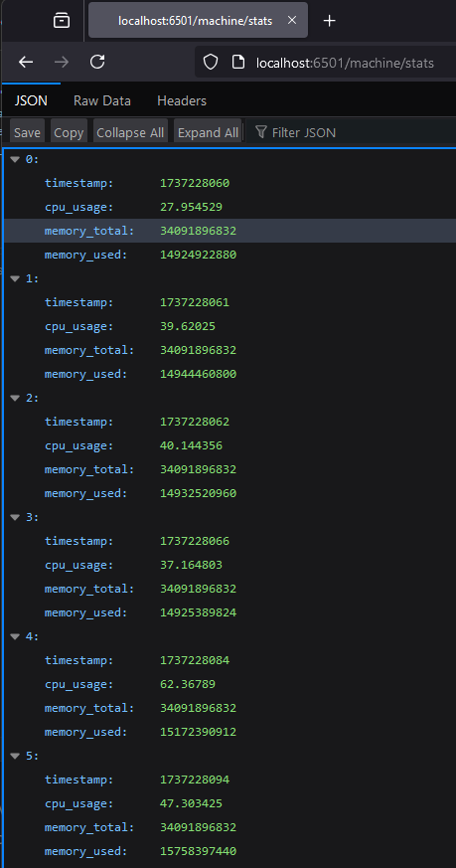Close the localhost:6501/machine/stats tab
This screenshot has width=456, height=868.
pos(292,21)
